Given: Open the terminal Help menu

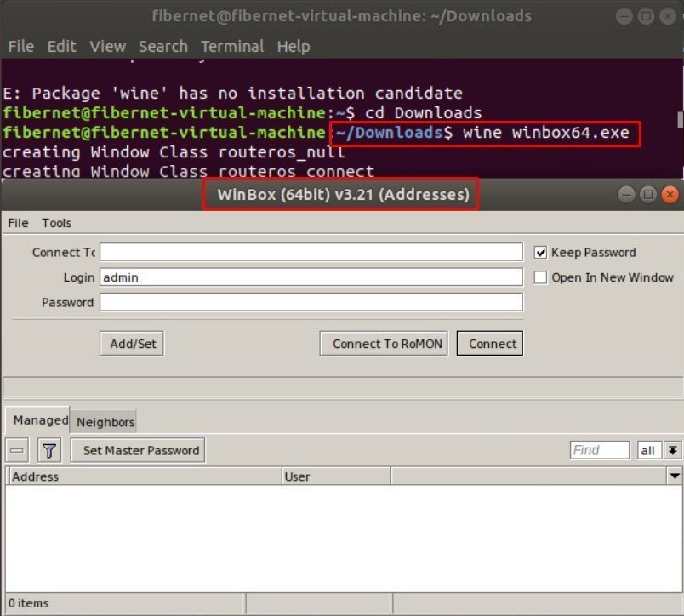Looking at the screenshot, I should click(294, 46).
